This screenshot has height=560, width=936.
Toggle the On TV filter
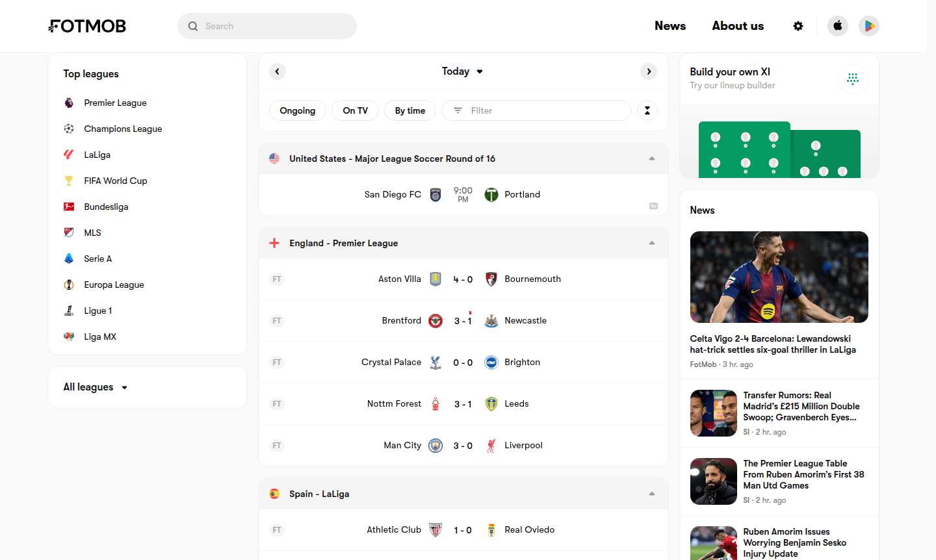coord(356,110)
